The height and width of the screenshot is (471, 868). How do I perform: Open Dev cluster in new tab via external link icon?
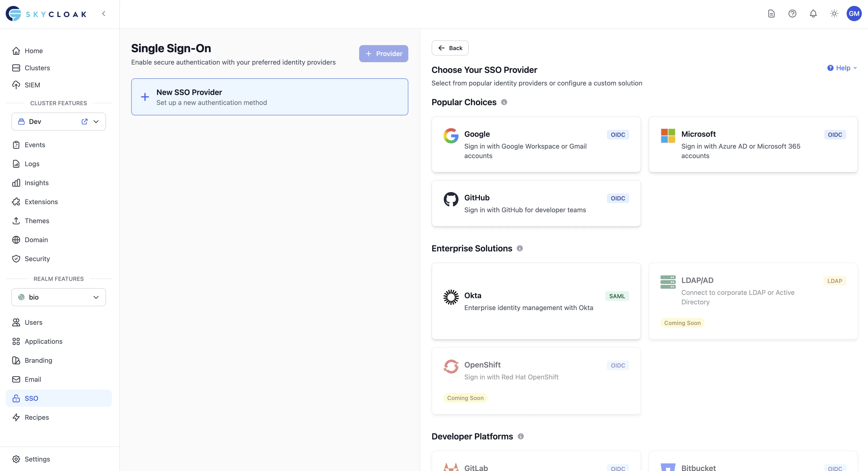(x=84, y=122)
